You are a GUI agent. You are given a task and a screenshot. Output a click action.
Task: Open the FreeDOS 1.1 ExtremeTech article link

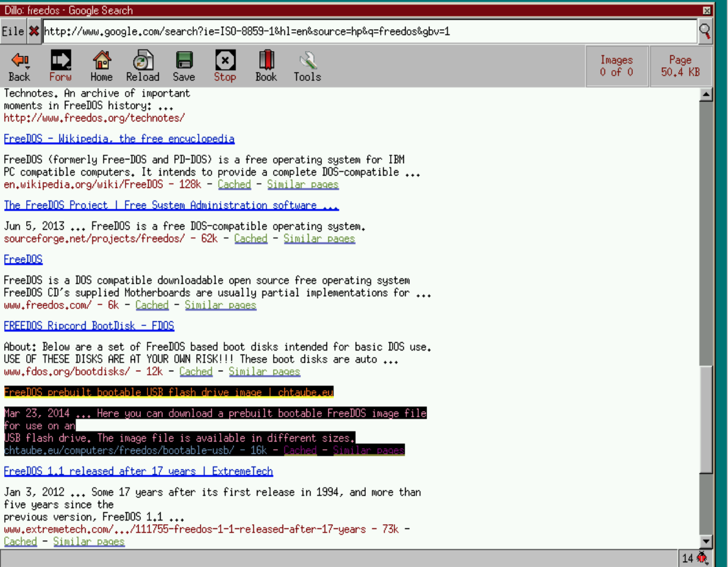click(138, 471)
